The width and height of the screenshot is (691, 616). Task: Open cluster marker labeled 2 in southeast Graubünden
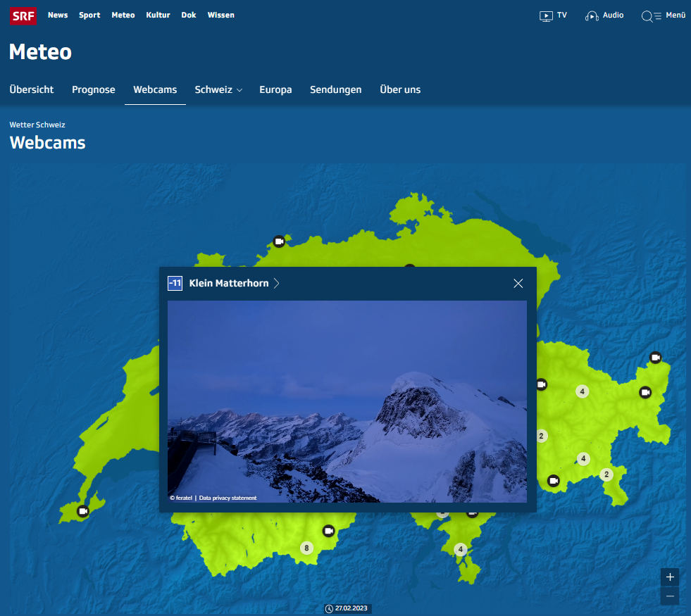click(607, 474)
